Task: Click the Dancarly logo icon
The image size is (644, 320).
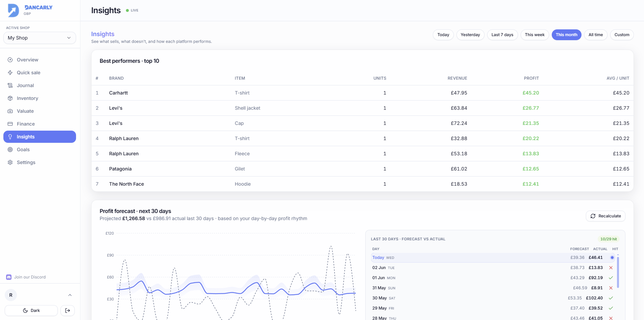Action: pos(14,10)
